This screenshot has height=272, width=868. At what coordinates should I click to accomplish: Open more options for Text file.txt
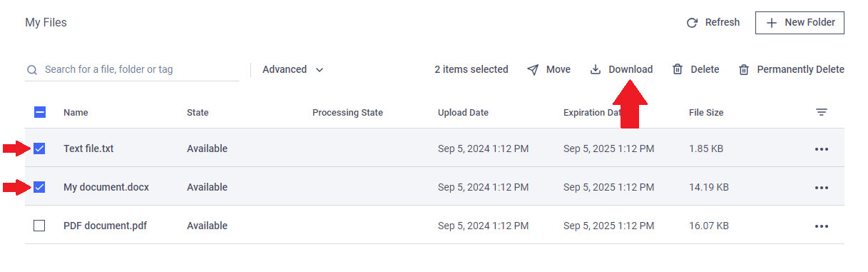(x=822, y=149)
